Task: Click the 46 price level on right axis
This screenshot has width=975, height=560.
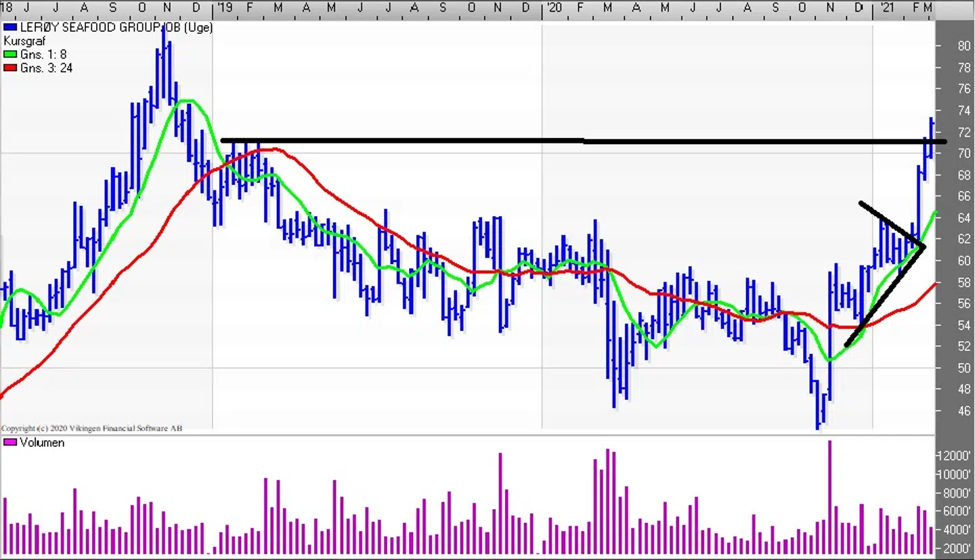Action: (964, 411)
